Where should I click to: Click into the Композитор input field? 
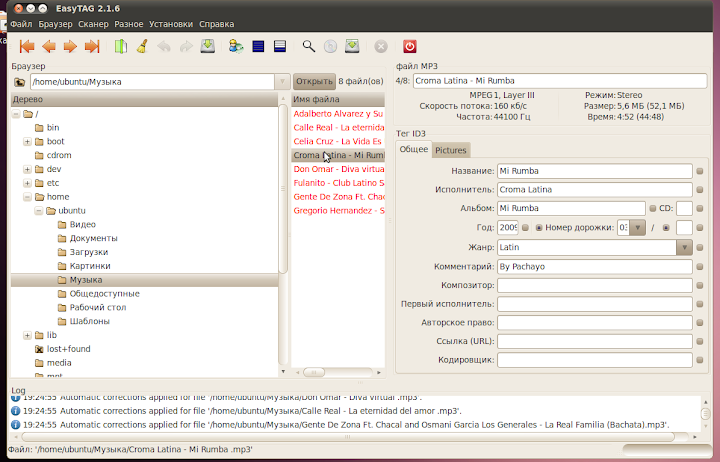coord(595,285)
